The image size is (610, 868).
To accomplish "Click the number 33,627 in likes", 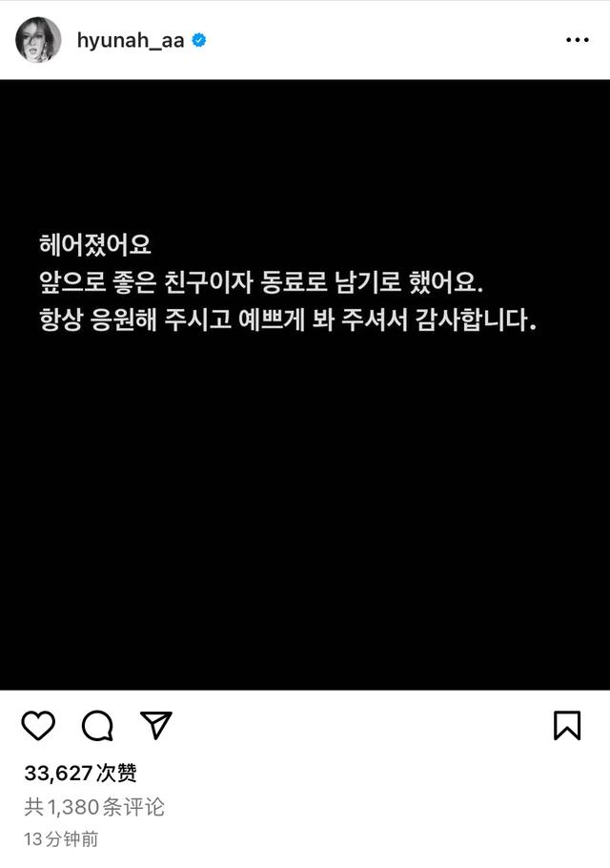I will pyautogui.click(x=58, y=774).
